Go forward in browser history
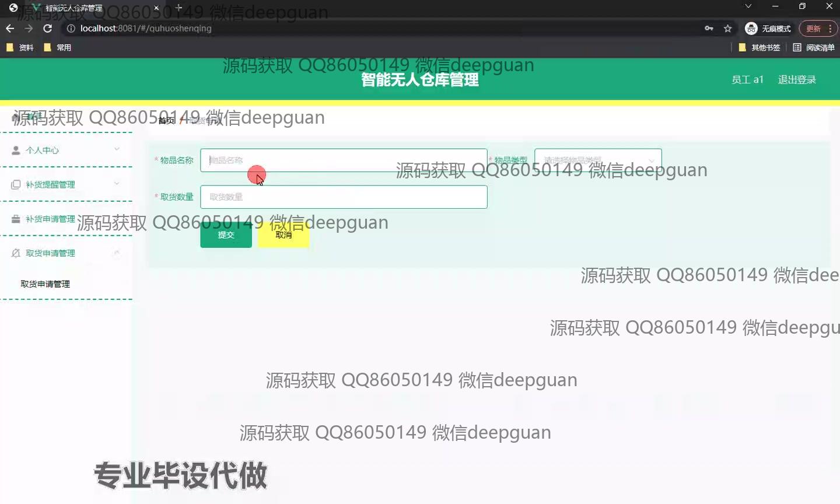Screen dimensions: 840x504 coord(29,29)
